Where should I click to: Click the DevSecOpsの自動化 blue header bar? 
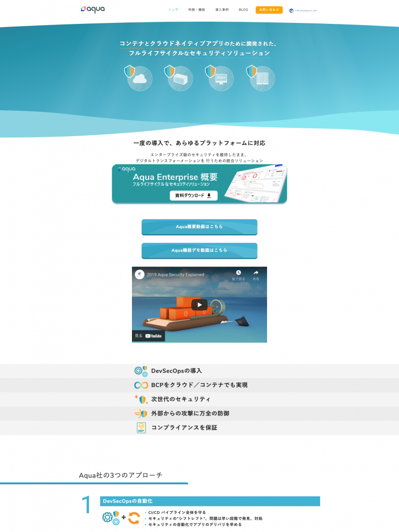click(210, 501)
